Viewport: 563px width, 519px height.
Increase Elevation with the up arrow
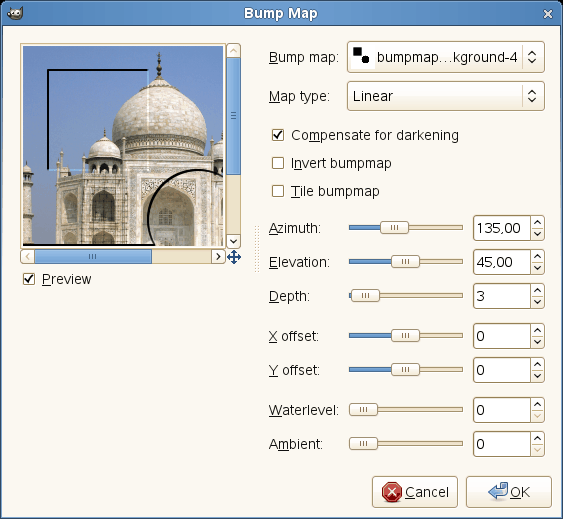pos(537,256)
